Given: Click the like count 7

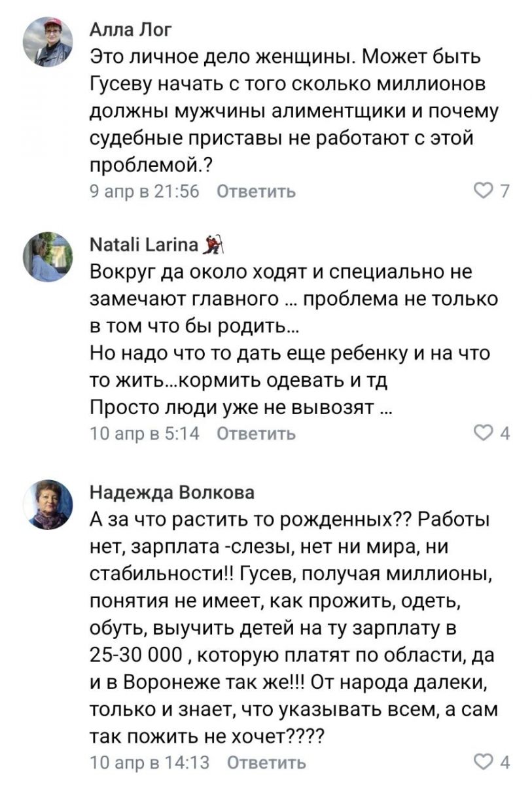Looking at the screenshot, I should point(504,191).
